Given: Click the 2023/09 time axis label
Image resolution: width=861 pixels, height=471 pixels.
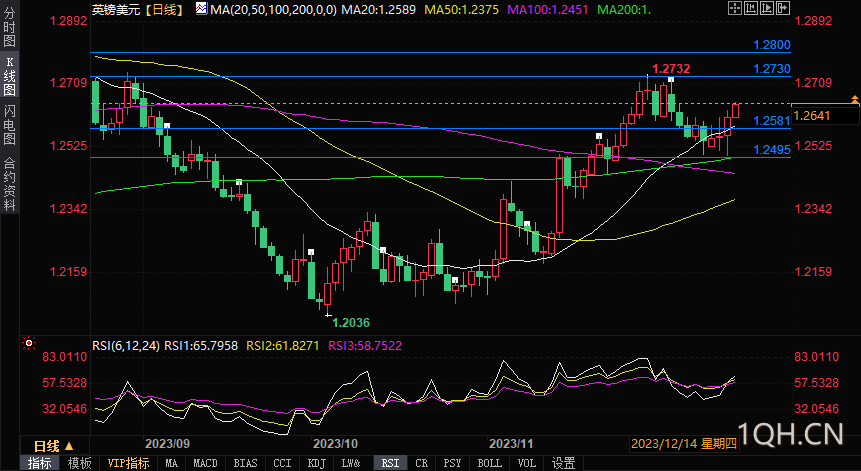Looking at the screenshot, I should coord(167,444).
